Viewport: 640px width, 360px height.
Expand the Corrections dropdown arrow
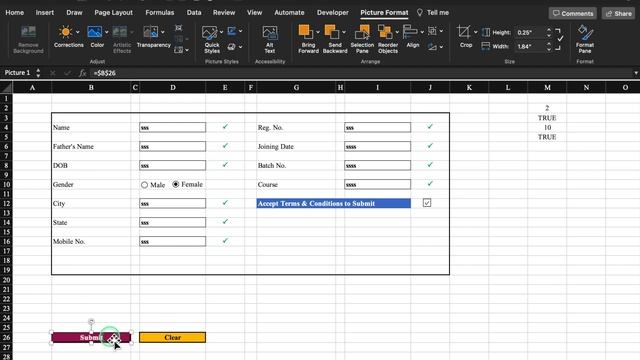point(78,32)
